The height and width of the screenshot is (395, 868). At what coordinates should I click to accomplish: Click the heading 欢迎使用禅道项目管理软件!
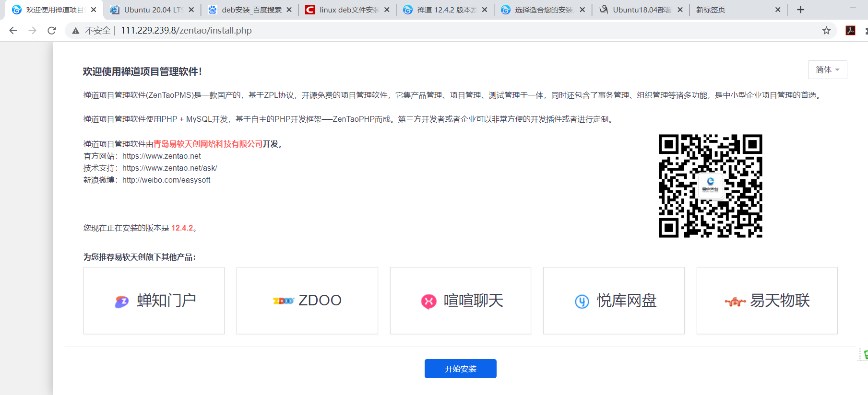143,71
